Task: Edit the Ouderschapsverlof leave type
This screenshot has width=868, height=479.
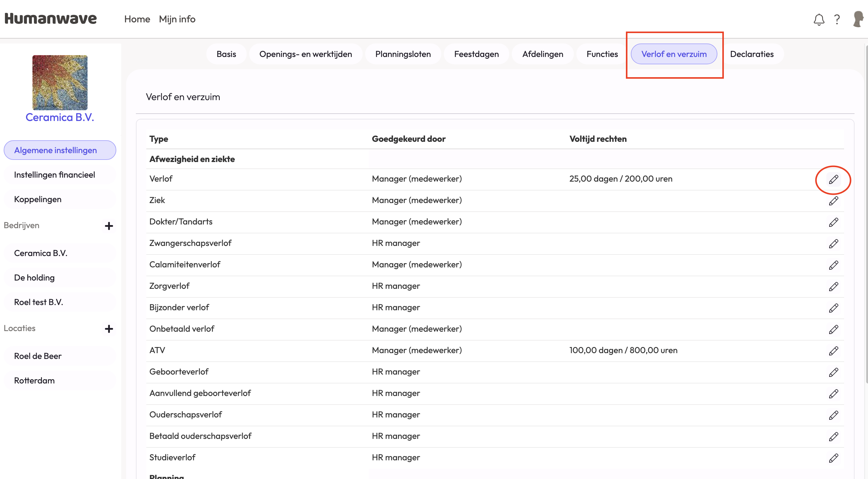Action: [x=833, y=415]
